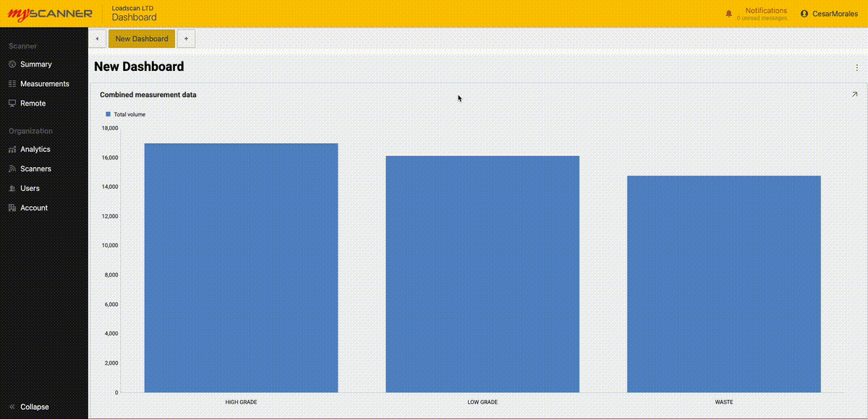The height and width of the screenshot is (419, 868).
Task: Open the Summary page icon in sidebar
Action: tap(12, 64)
